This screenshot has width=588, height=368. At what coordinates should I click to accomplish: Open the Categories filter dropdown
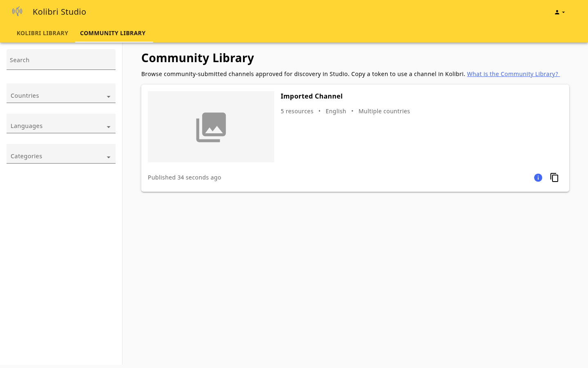(x=61, y=154)
